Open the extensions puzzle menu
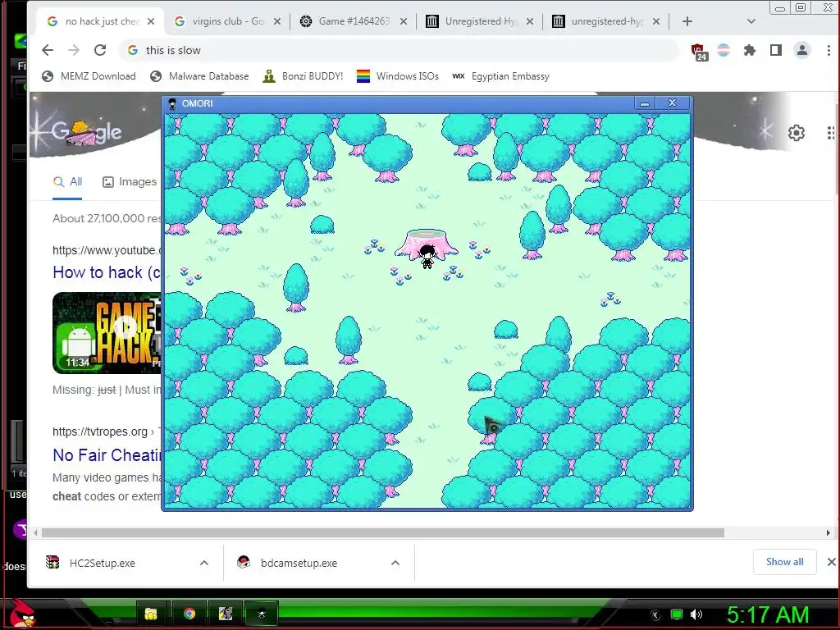Image resolution: width=840 pixels, height=630 pixels. coord(750,50)
